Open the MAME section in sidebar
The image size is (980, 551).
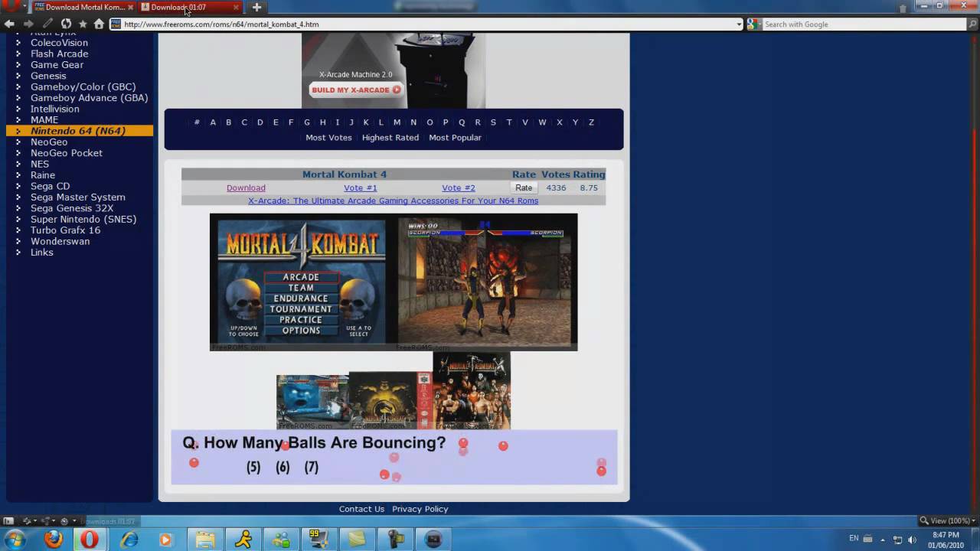coord(44,120)
